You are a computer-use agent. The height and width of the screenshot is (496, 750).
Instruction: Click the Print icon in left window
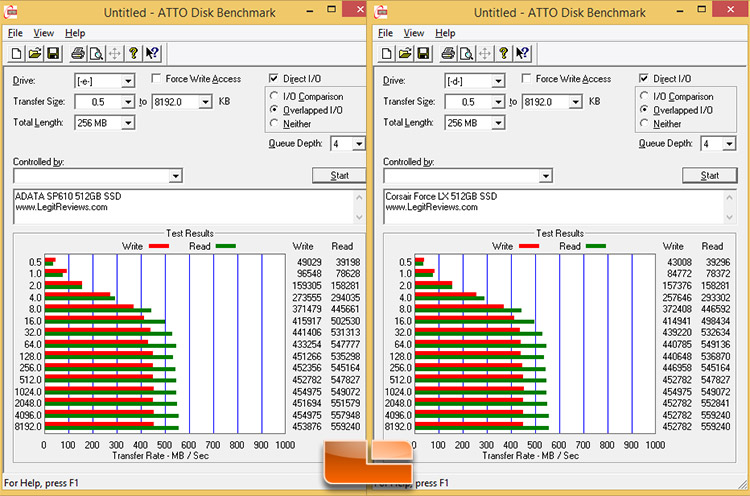tap(78, 53)
